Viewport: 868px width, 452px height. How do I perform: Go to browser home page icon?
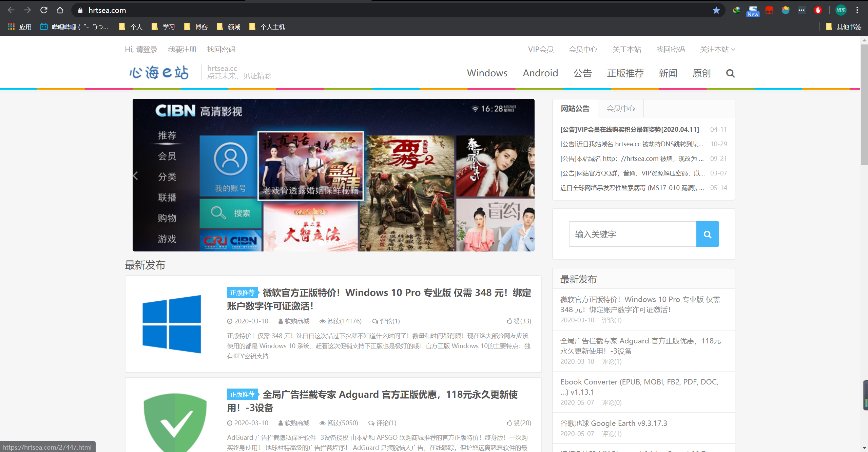[x=60, y=10]
